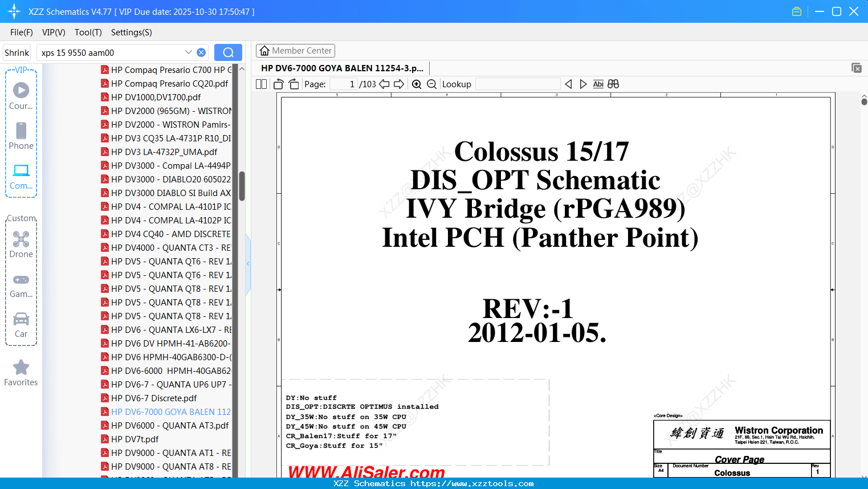Open the File menu

(x=22, y=32)
